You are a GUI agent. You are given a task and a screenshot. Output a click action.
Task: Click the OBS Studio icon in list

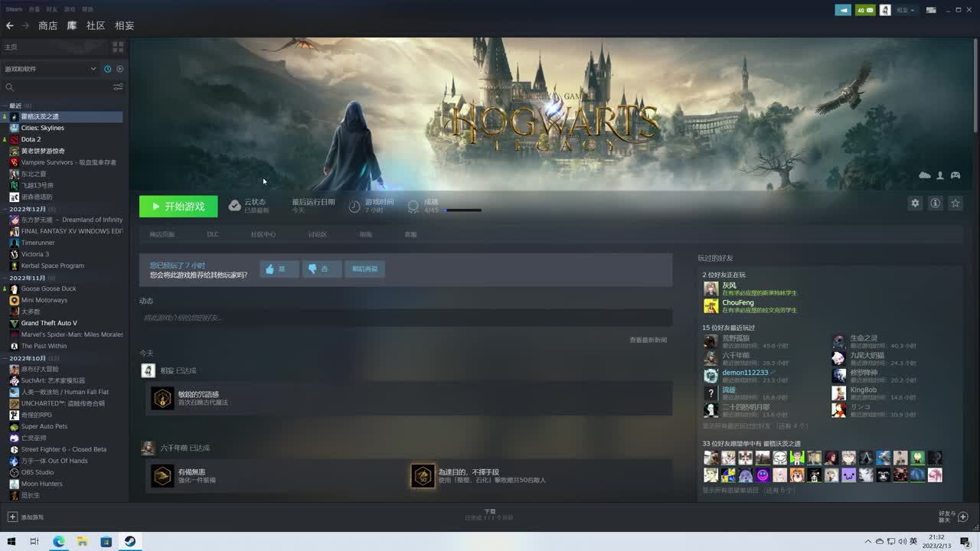coord(14,472)
